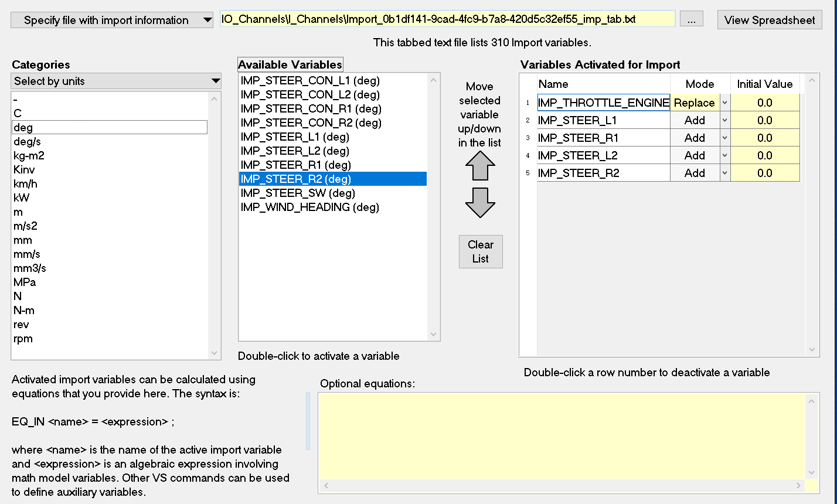Click IMP_STEER_L2 name cell in activated table
The width and height of the screenshot is (837, 504).
pyautogui.click(x=604, y=155)
